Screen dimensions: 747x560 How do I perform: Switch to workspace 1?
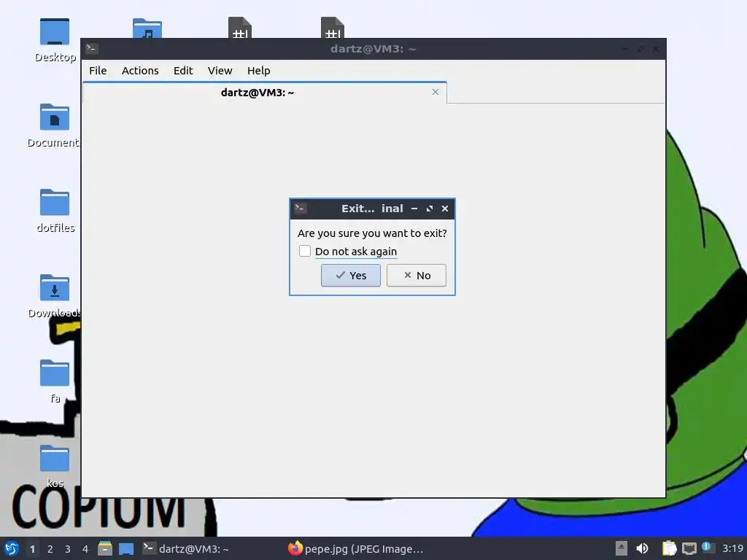32,549
